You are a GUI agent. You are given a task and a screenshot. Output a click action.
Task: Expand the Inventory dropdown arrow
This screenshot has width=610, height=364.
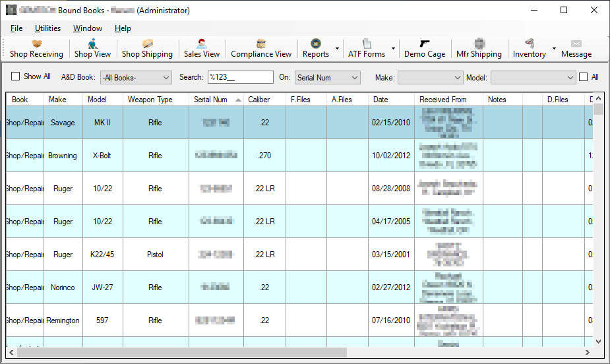tap(554, 49)
